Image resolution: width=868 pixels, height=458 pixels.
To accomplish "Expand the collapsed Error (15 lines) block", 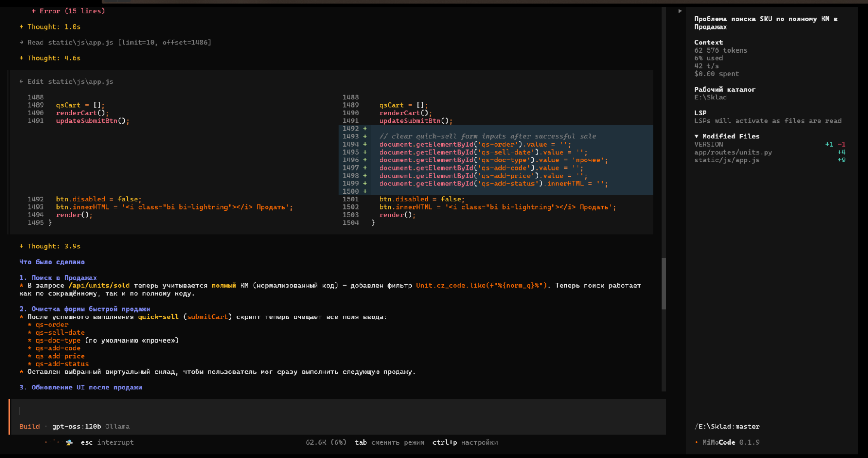I will click(x=68, y=11).
